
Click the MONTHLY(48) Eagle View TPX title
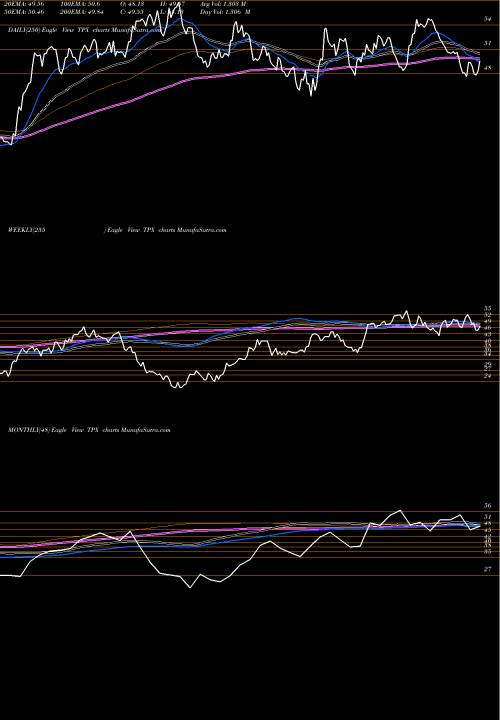(90, 430)
